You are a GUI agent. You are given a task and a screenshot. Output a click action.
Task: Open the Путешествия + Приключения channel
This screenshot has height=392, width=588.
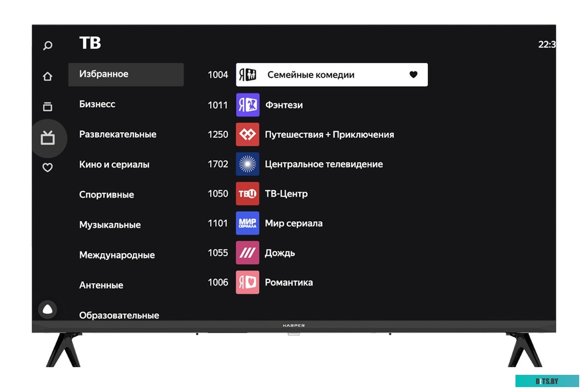pyautogui.click(x=329, y=134)
